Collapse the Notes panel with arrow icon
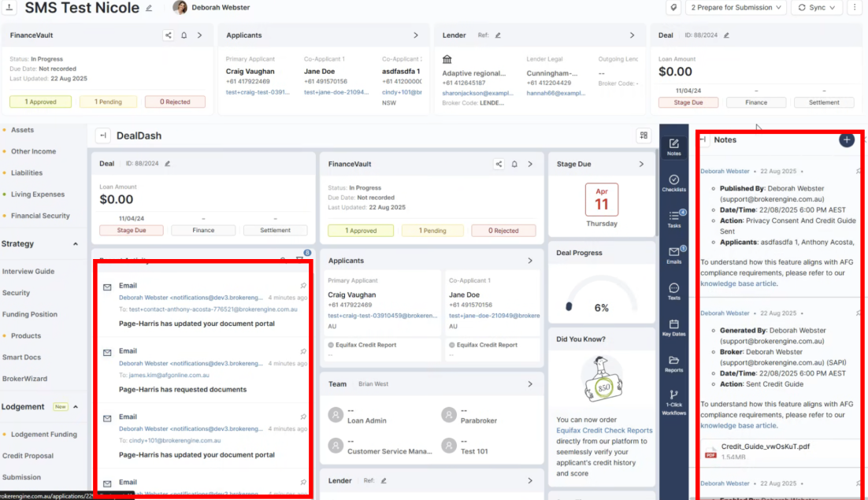Screen dimensions: 868x500 coord(703,140)
